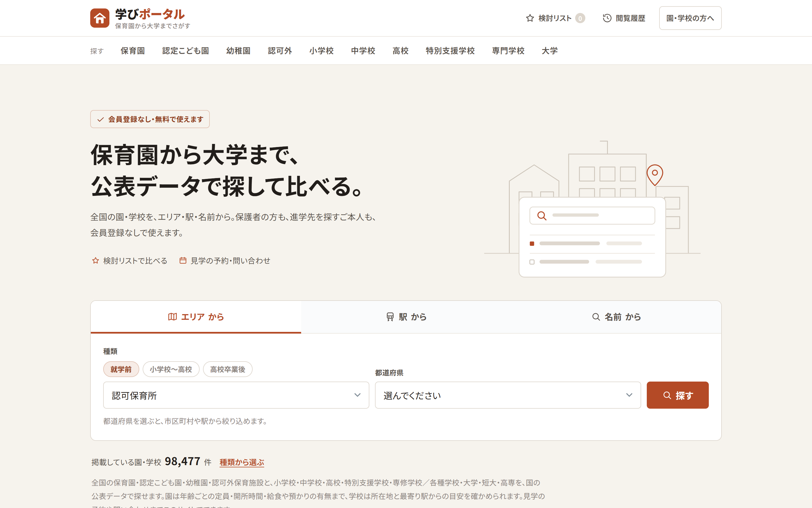
Task: Open the 検討リスト link in header
Action: click(x=555, y=18)
